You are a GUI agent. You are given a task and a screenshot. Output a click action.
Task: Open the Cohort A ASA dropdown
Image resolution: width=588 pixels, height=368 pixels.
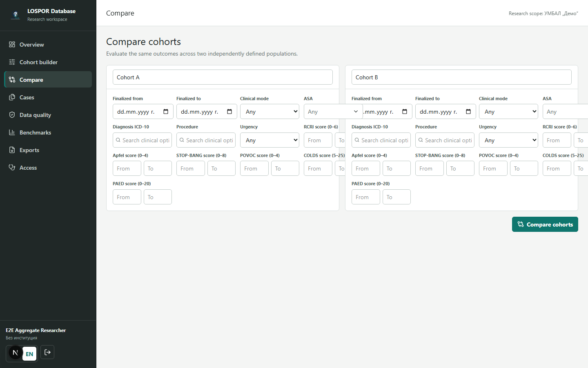pos(333,112)
